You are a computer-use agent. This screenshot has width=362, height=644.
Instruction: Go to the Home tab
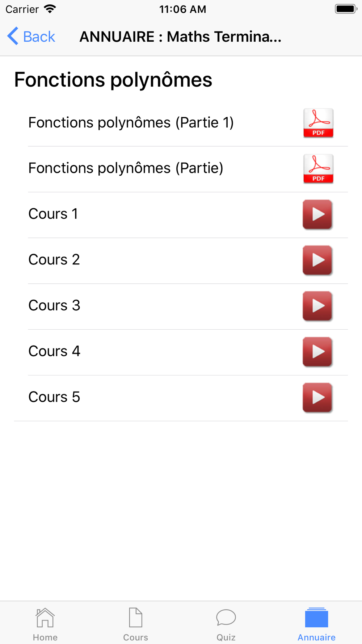pos(45,624)
